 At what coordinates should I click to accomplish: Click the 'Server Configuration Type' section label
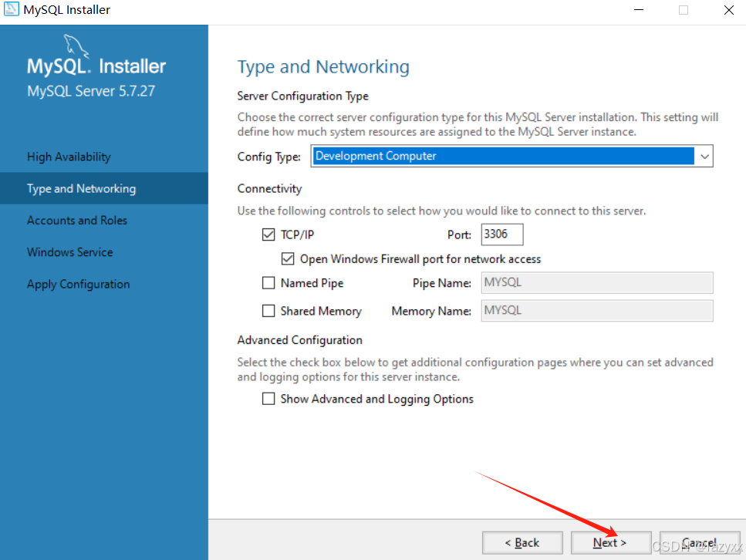[x=303, y=96]
